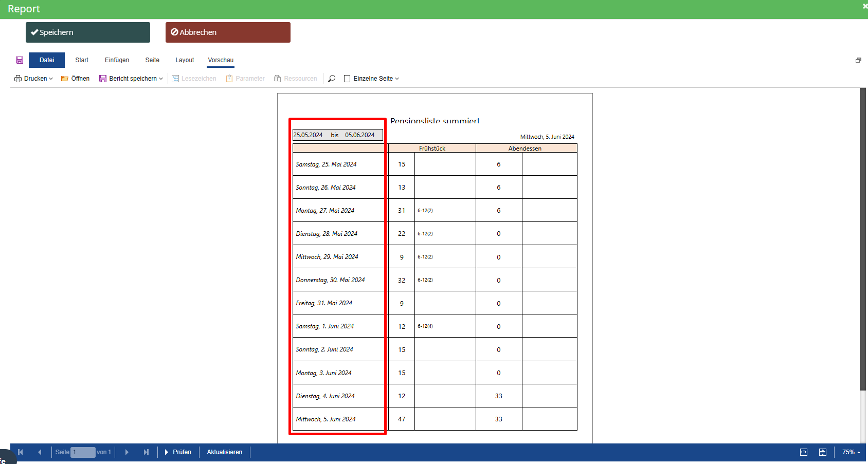
Task: Click Frühstück value 32 for Donnerstag 30. Mai
Action: (x=402, y=281)
